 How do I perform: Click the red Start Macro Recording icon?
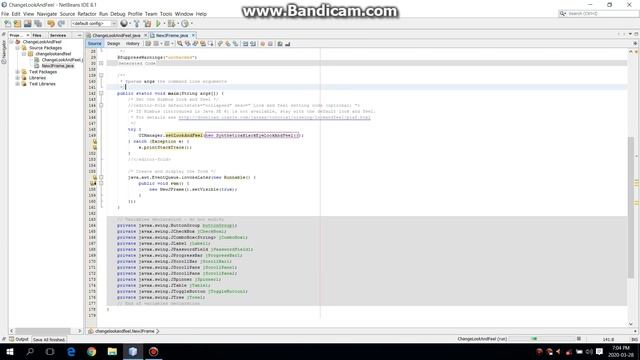262,44
